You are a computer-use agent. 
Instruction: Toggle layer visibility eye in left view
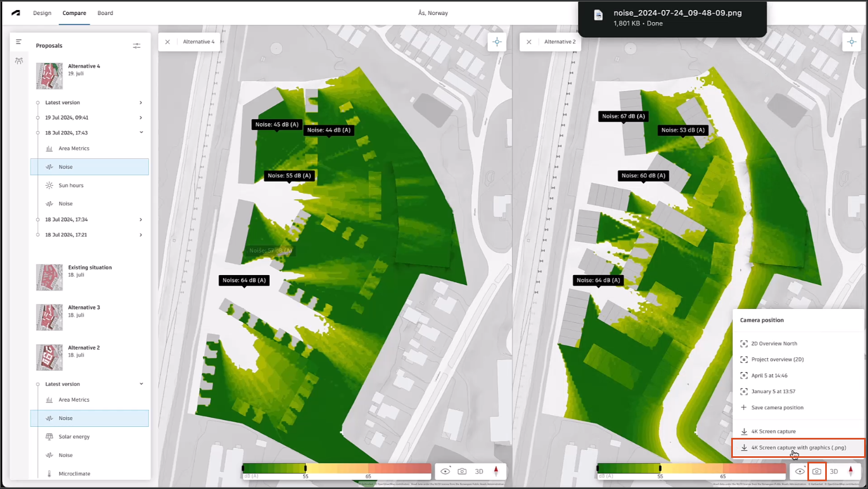pos(445,471)
